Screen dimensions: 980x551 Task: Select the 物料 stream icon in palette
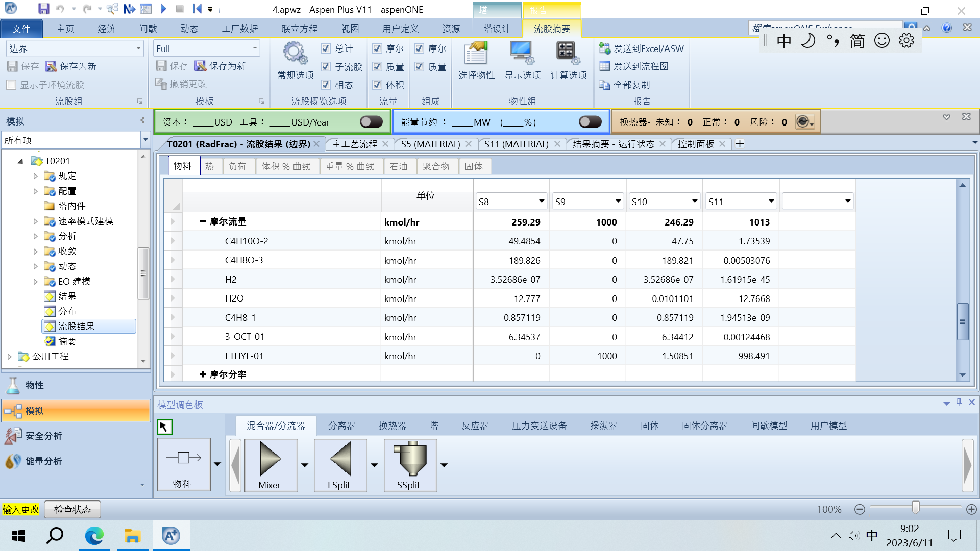click(x=184, y=464)
